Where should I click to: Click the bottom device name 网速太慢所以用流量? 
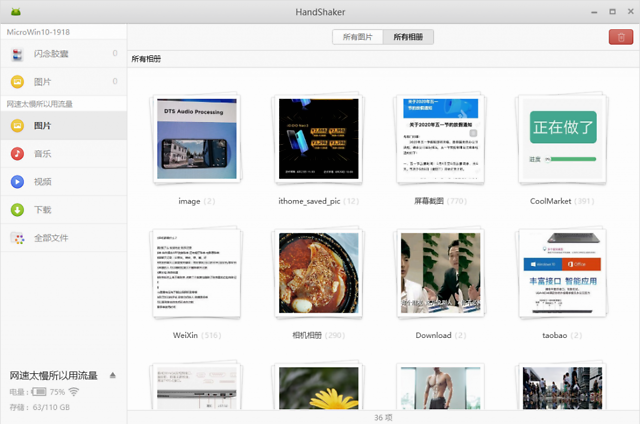pos(53,375)
